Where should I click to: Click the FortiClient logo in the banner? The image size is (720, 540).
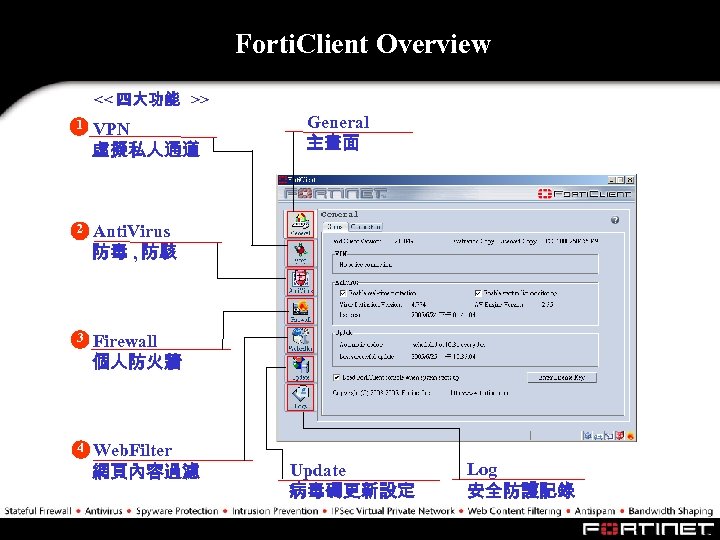(x=584, y=194)
